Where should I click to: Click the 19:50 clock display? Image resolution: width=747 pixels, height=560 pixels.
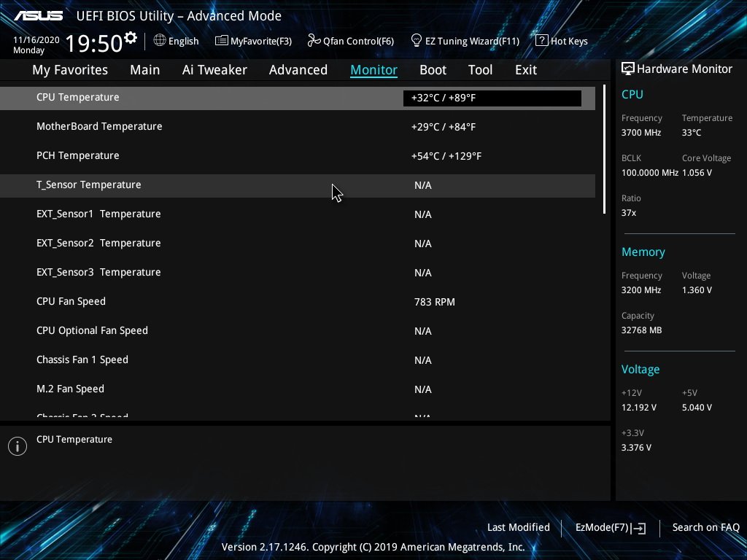94,43
